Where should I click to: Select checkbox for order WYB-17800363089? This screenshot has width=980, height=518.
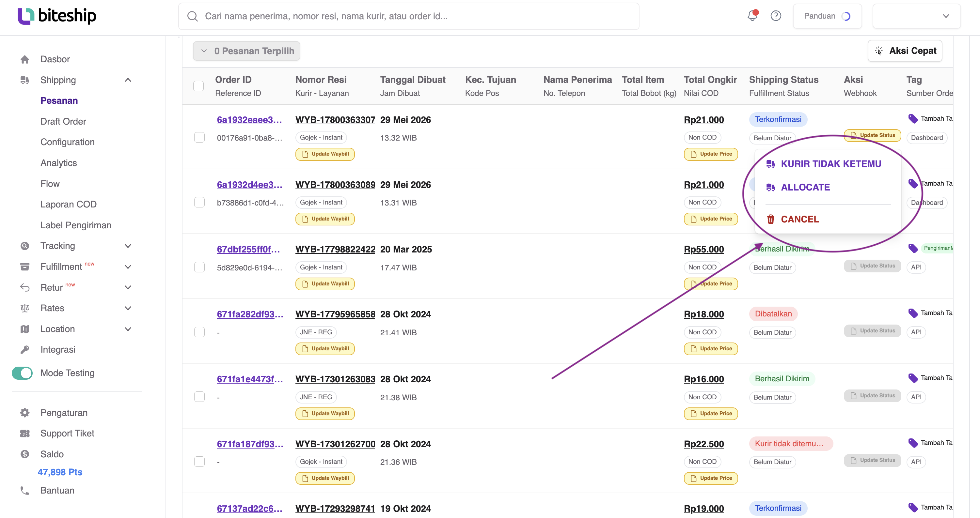point(199,202)
